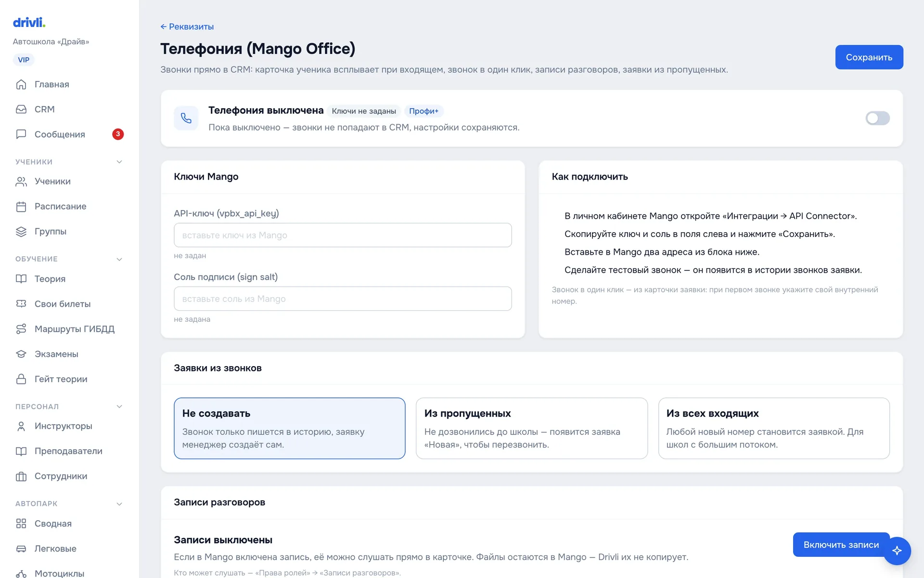The height and width of the screenshot is (578, 924).
Task: Click the car icon next to Легковые
Action: tap(21, 549)
